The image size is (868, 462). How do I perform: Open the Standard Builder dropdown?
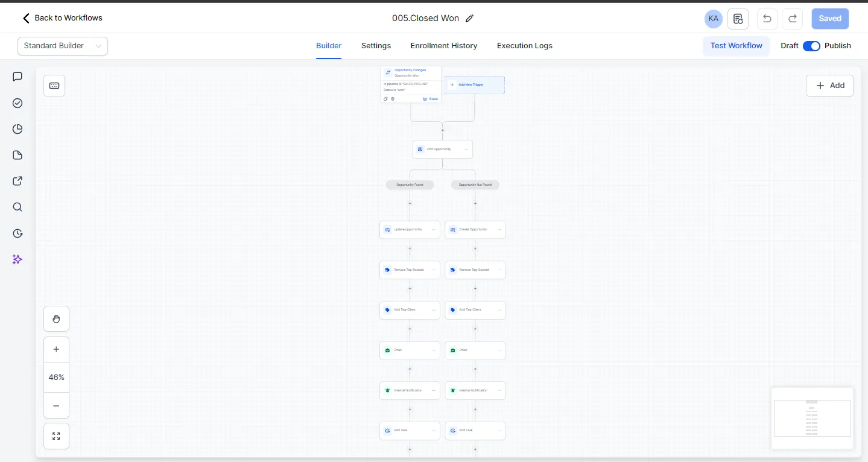click(x=62, y=46)
